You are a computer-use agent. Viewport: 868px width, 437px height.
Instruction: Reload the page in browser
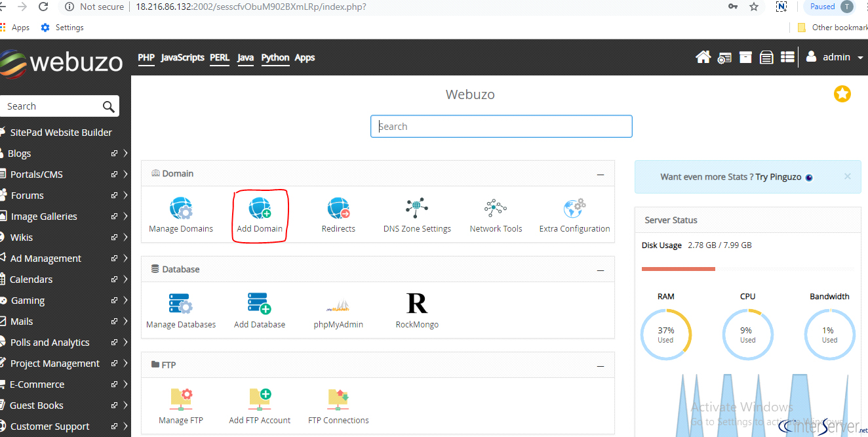[x=44, y=7]
